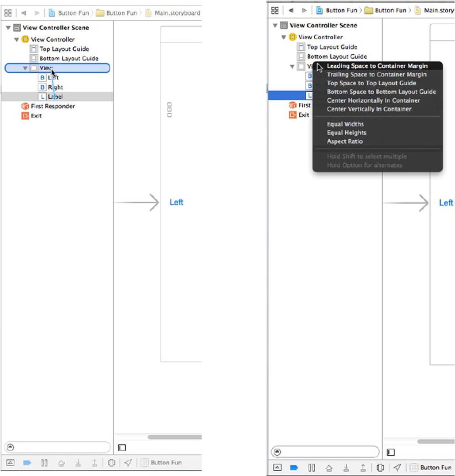Choose Aspect Ratio constraint
Image resolution: width=455 pixels, height=476 pixels.
tap(377, 142)
